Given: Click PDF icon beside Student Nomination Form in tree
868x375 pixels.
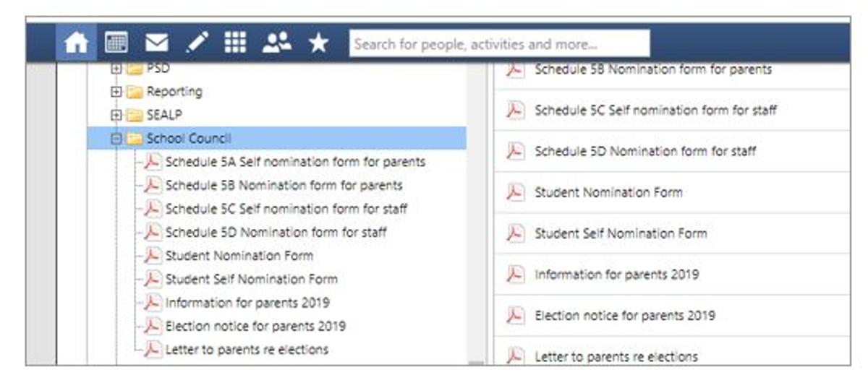Looking at the screenshot, I should 153,256.
